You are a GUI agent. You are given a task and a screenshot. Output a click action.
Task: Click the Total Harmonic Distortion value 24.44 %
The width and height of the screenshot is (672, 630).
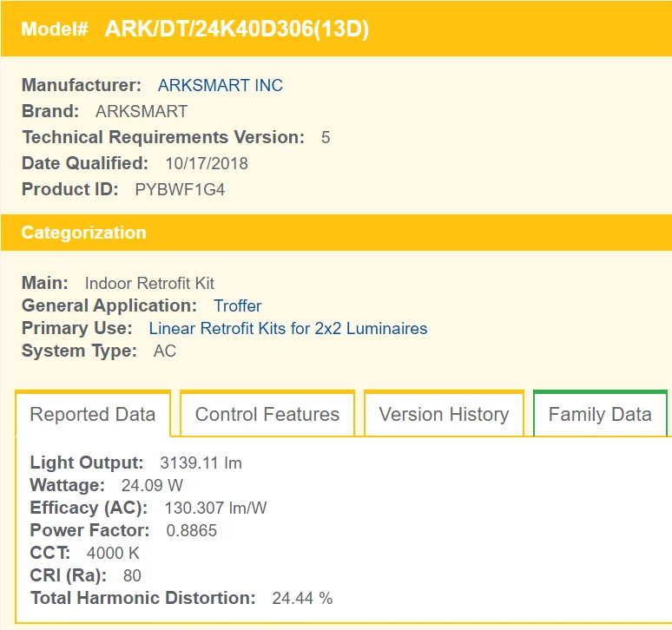coord(302,598)
